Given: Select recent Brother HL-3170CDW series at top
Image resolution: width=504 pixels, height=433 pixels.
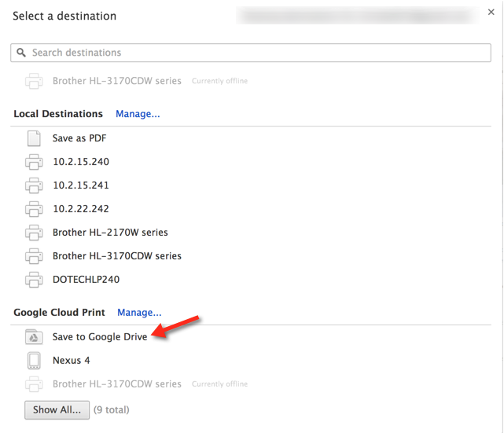Looking at the screenshot, I should 117,81.
